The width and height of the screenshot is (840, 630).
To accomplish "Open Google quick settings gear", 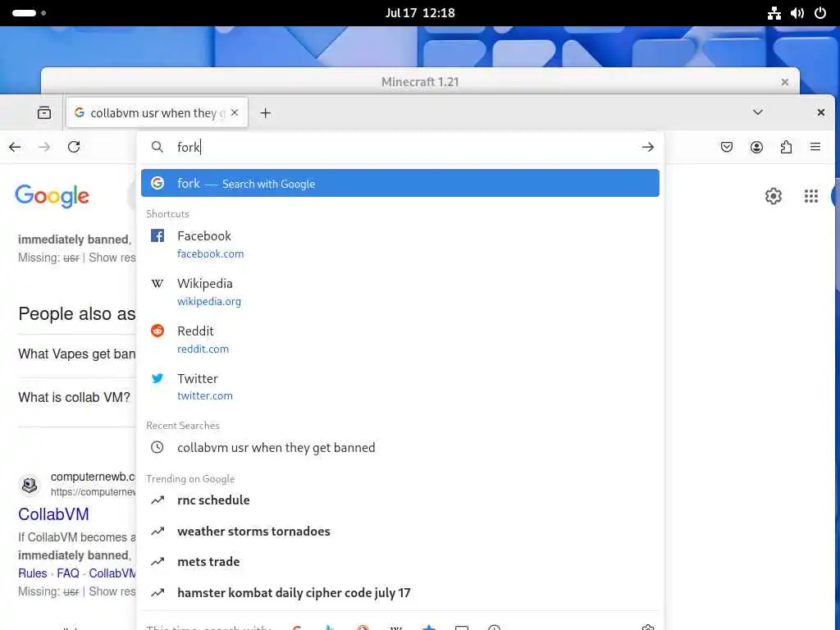I will [x=773, y=196].
